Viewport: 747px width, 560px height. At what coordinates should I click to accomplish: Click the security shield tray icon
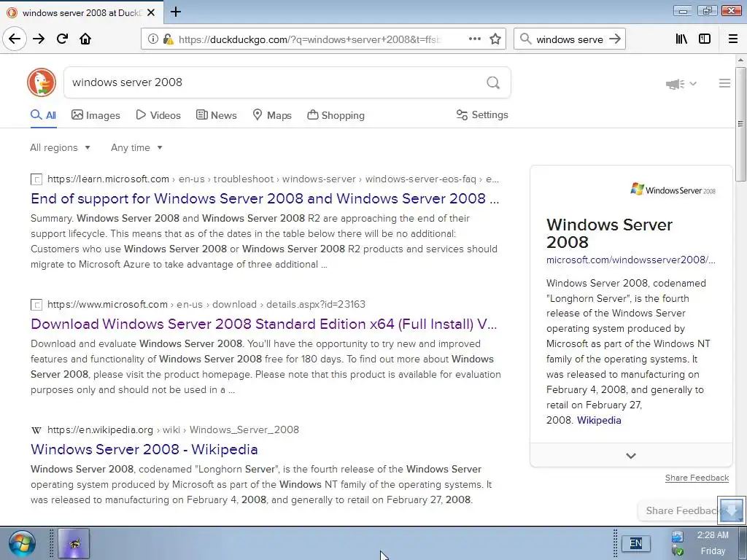(x=677, y=551)
